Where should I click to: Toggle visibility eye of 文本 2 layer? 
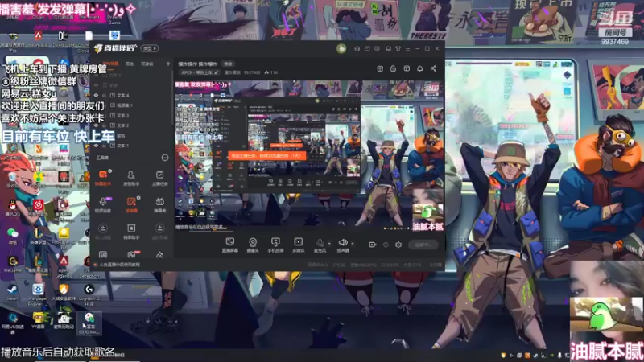point(96,125)
